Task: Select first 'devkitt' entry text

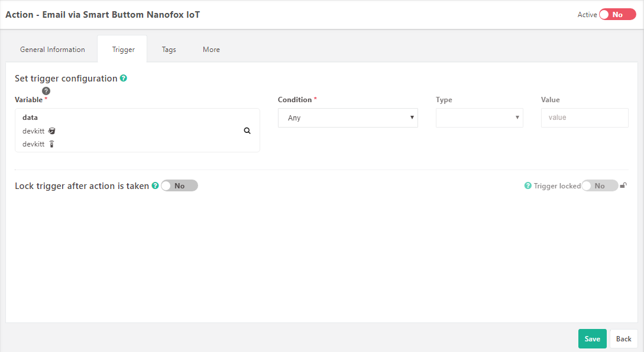Action: (33, 131)
